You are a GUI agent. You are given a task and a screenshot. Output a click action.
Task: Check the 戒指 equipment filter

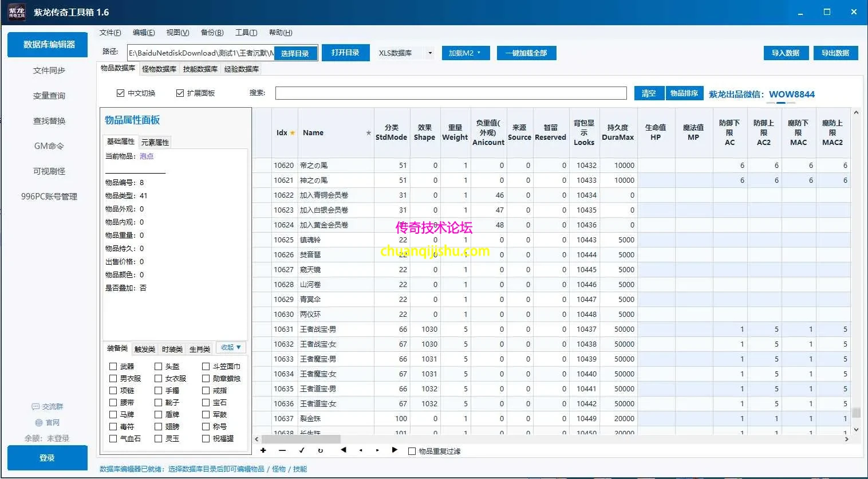206,390
